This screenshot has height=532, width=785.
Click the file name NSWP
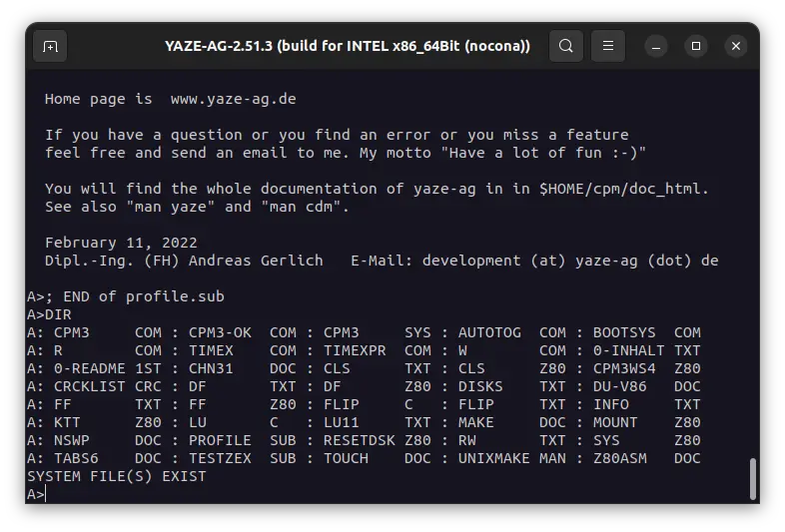[x=72, y=440]
